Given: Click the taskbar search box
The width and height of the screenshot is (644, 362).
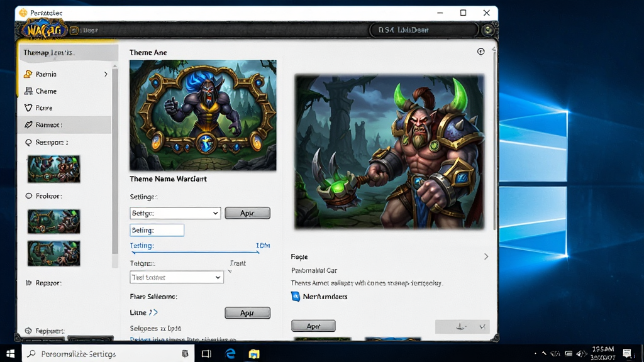Looking at the screenshot, I should [x=108, y=354].
